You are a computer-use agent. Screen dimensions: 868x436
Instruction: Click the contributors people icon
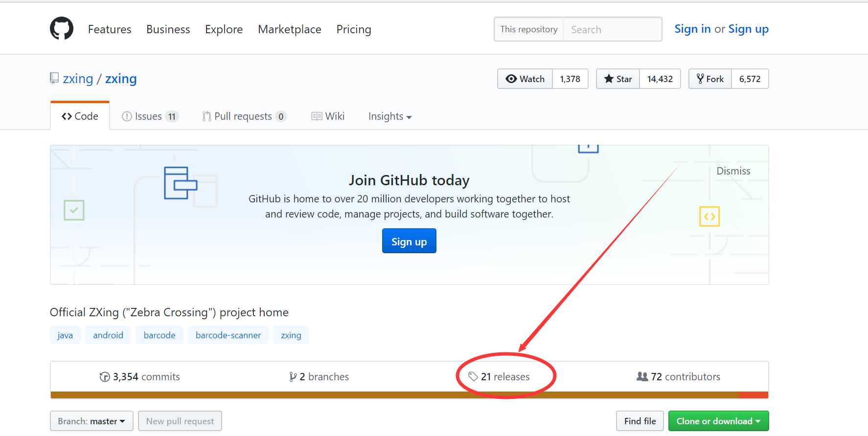[642, 376]
